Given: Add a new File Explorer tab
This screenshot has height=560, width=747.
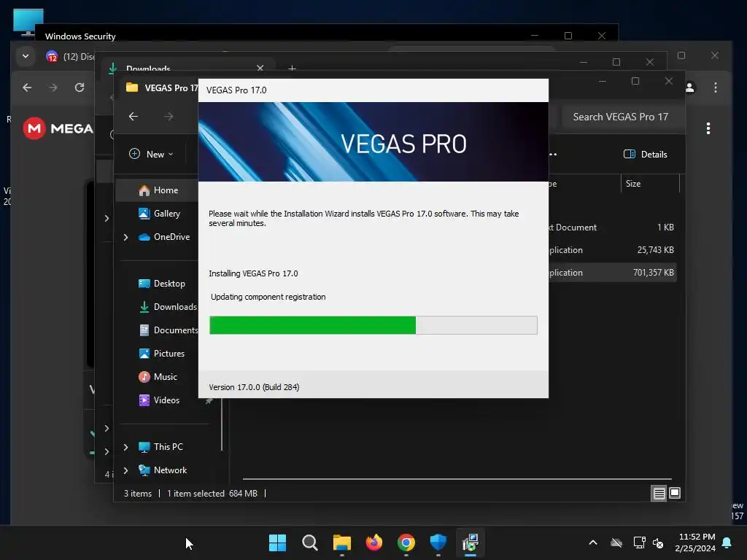Looking at the screenshot, I should (292, 69).
